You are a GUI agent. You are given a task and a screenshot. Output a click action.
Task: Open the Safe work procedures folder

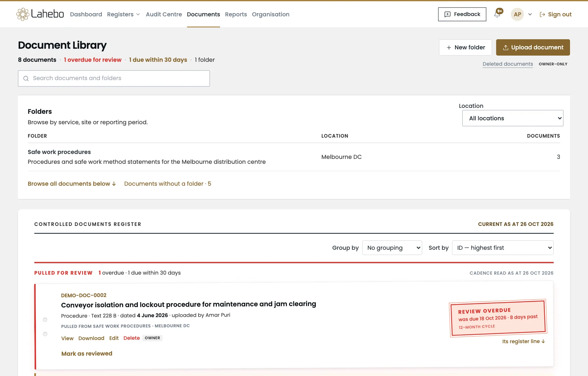[x=59, y=152]
